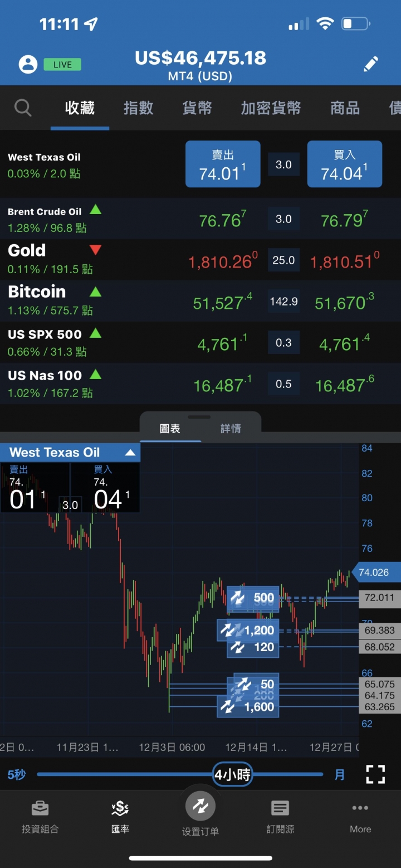Expand chart to fullscreen

[x=376, y=774]
